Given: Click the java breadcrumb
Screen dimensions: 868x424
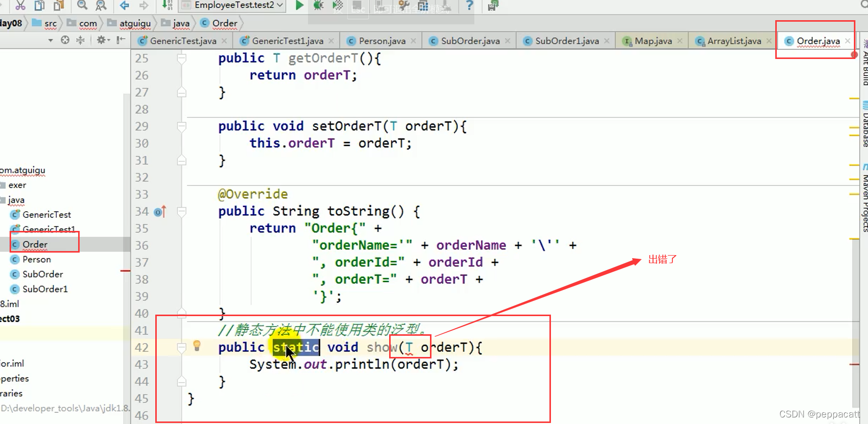Looking at the screenshot, I should 175,23.
